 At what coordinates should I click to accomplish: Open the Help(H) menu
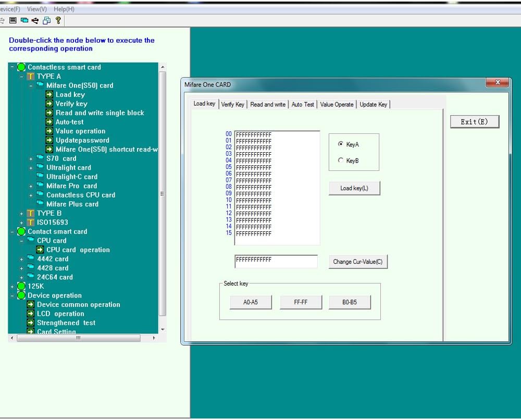click(x=64, y=9)
